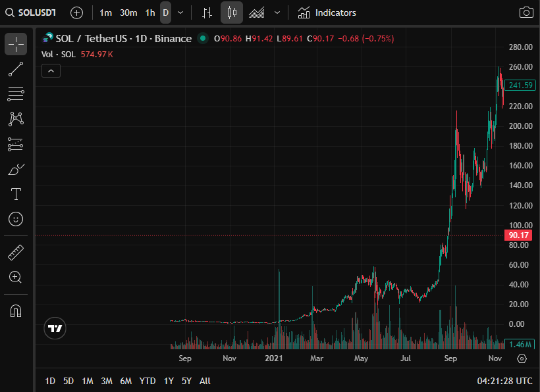Screen dimensions: 540x392
Task: Take a chart snapshot with camera icon
Action: (x=526, y=12)
